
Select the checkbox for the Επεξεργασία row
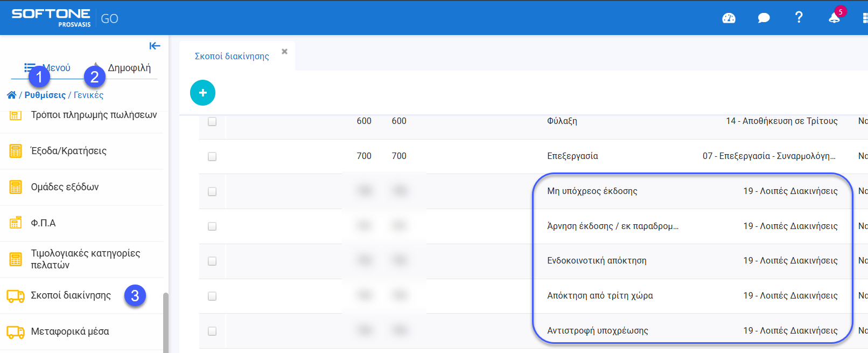point(212,156)
